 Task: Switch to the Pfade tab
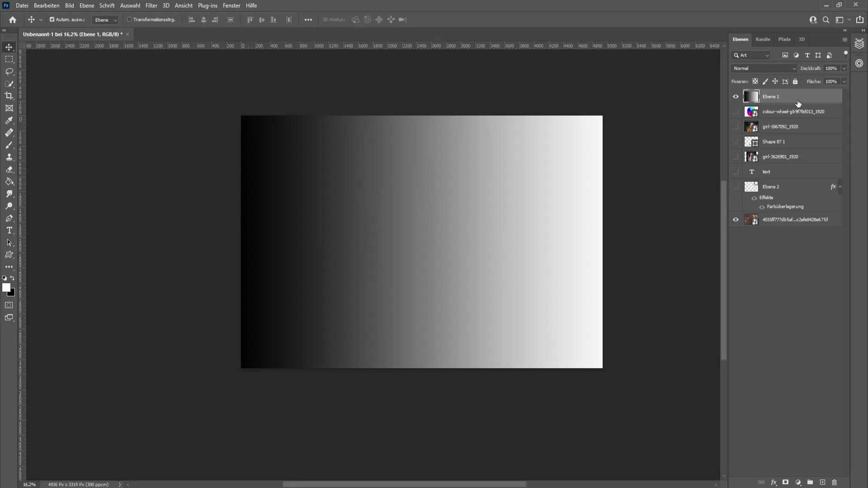point(784,39)
